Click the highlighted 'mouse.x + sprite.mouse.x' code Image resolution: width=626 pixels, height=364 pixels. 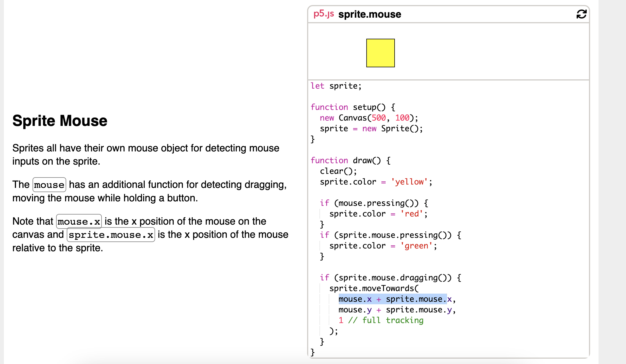(393, 299)
